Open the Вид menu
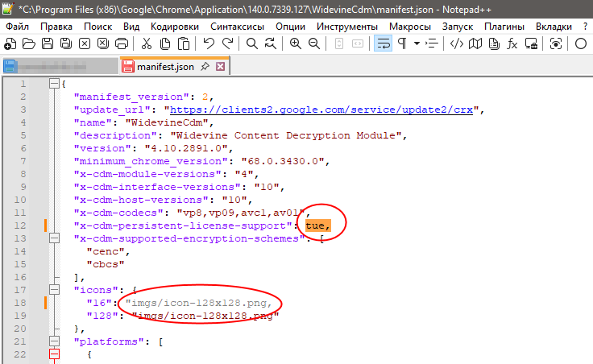The image size is (593, 364). (x=131, y=27)
